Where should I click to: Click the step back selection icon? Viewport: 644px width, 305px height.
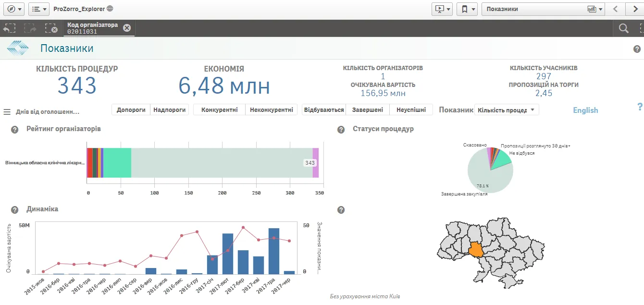point(10,28)
